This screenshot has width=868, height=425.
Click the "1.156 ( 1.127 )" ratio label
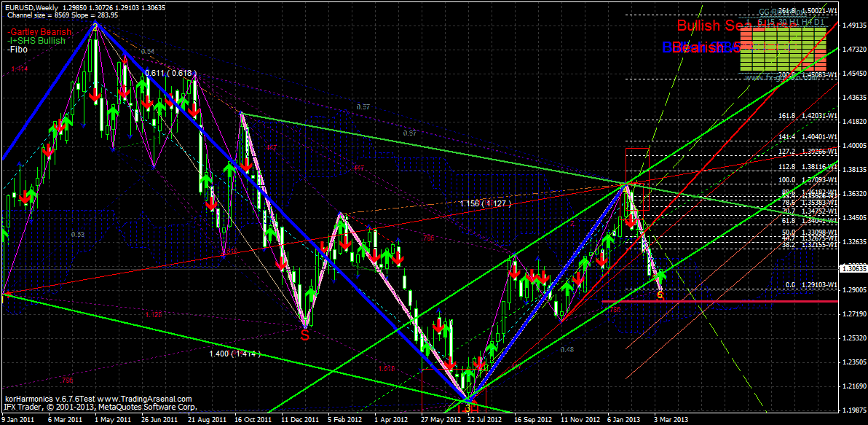[x=485, y=204]
